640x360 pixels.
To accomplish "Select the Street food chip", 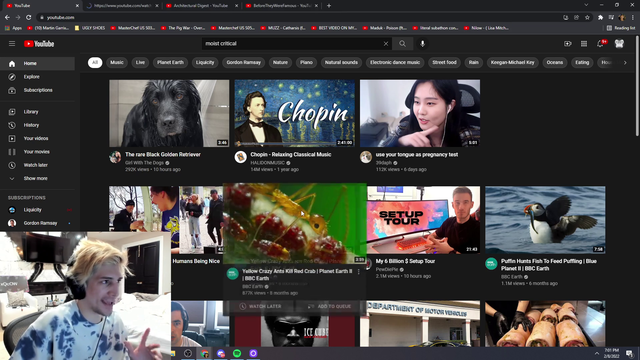I will coord(444,62).
